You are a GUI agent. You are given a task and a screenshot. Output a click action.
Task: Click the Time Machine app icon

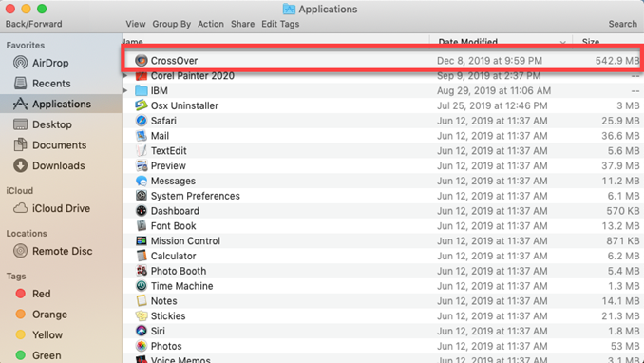pyautogui.click(x=142, y=286)
